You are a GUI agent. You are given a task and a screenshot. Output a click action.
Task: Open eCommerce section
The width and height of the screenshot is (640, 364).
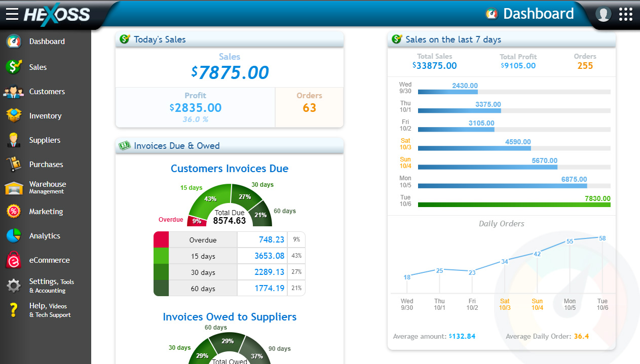click(x=50, y=260)
